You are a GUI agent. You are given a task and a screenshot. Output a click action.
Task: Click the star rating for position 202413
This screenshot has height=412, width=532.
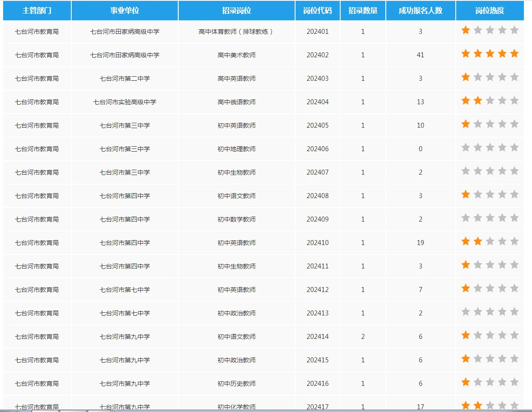click(490, 311)
